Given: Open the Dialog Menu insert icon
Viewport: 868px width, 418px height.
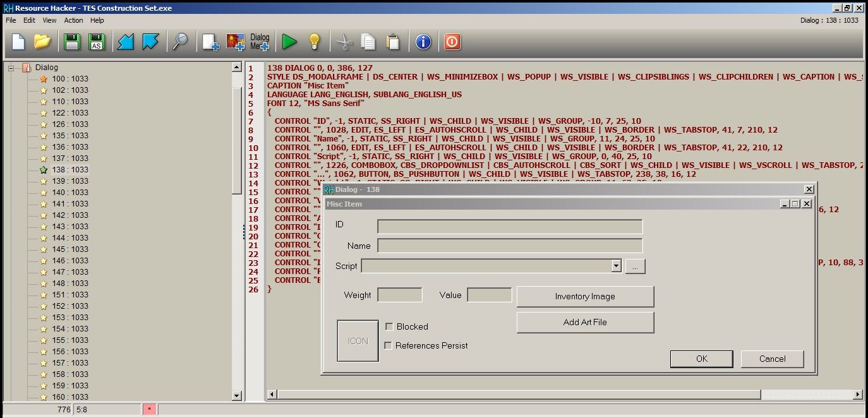Looking at the screenshot, I should pos(259,42).
